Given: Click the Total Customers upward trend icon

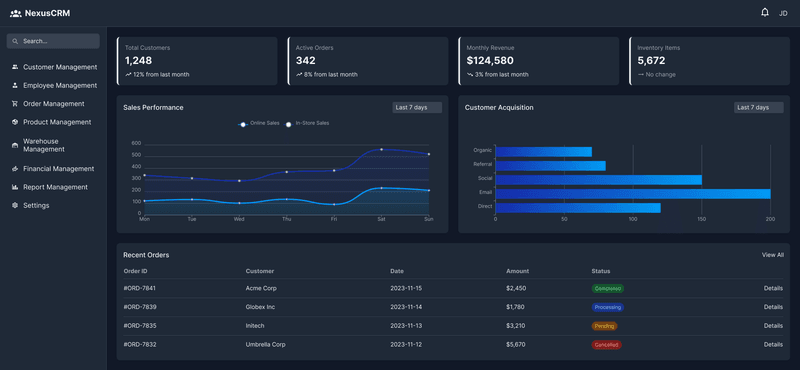Looking at the screenshot, I should pyautogui.click(x=128, y=75).
